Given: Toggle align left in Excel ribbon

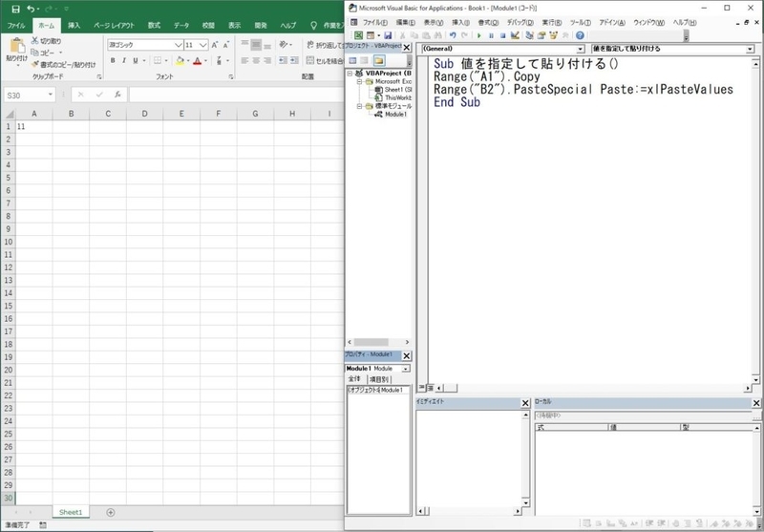Looking at the screenshot, I should pyautogui.click(x=244, y=60).
